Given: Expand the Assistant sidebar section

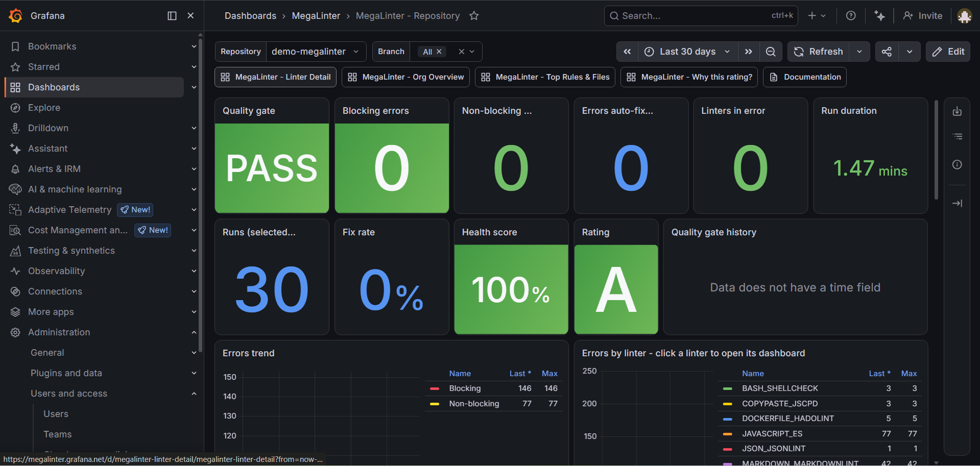Looking at the screenshot, I should pos(194,149).
